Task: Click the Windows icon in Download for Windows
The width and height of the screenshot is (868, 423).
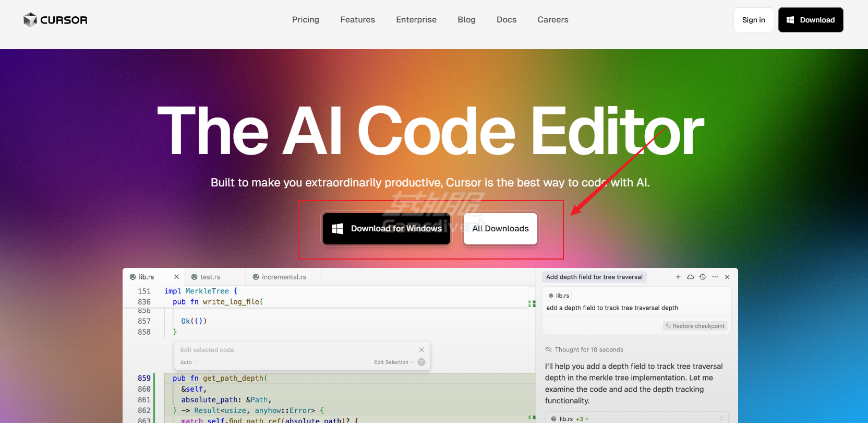Action: point(337,229)
